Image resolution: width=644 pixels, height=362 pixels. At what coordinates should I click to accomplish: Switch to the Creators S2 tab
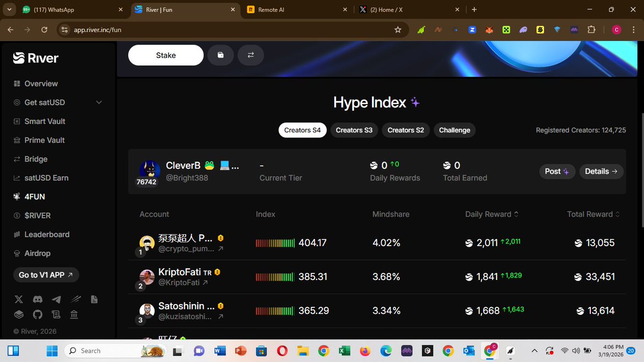[406, 130]
